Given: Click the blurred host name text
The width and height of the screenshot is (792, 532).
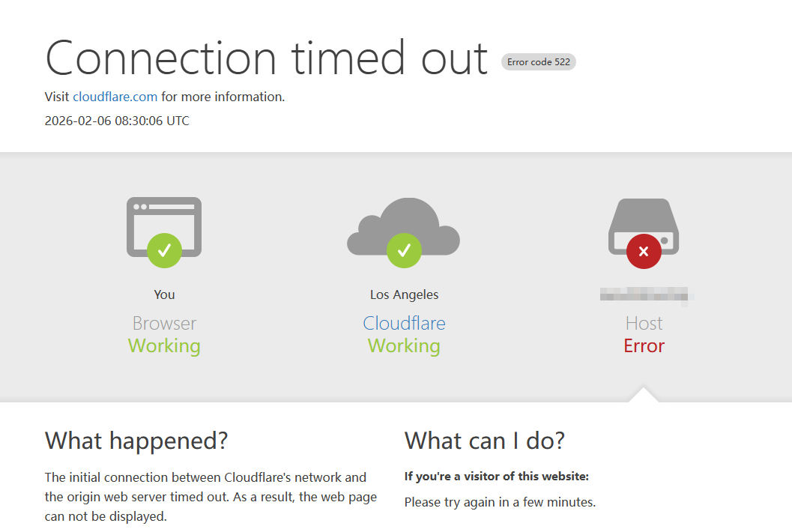Looking at the screenshot, I should [x=644, y=294].
